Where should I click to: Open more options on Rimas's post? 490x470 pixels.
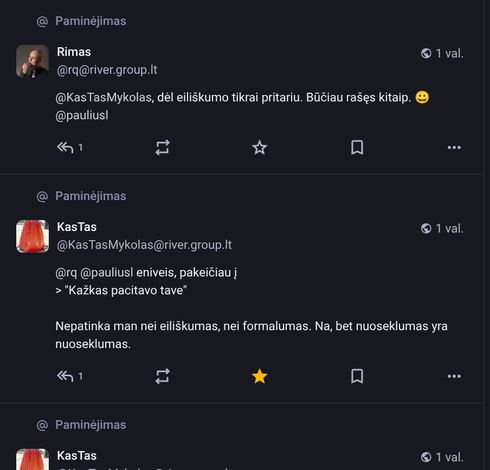(x=454, y=147)
